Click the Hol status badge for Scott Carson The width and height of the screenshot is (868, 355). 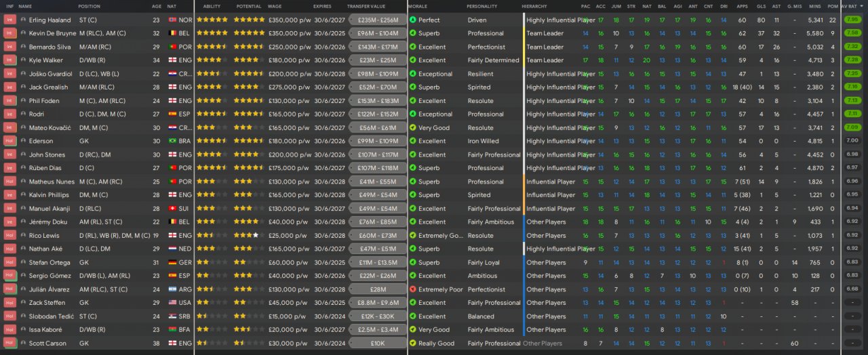[x=9, y=343]
